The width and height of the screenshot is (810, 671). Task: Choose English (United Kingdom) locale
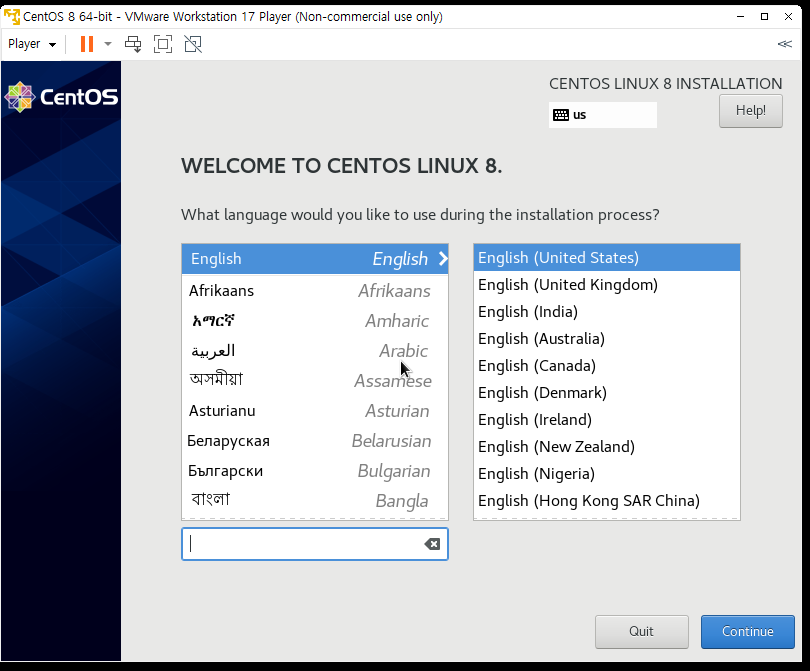[x=606, y=285]
